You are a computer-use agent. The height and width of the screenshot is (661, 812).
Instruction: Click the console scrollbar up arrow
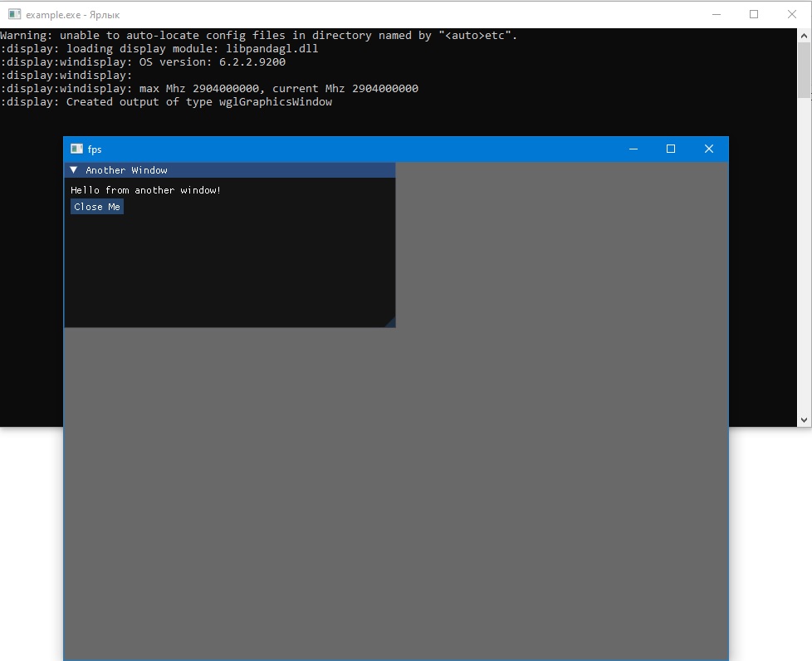point(805,36)
